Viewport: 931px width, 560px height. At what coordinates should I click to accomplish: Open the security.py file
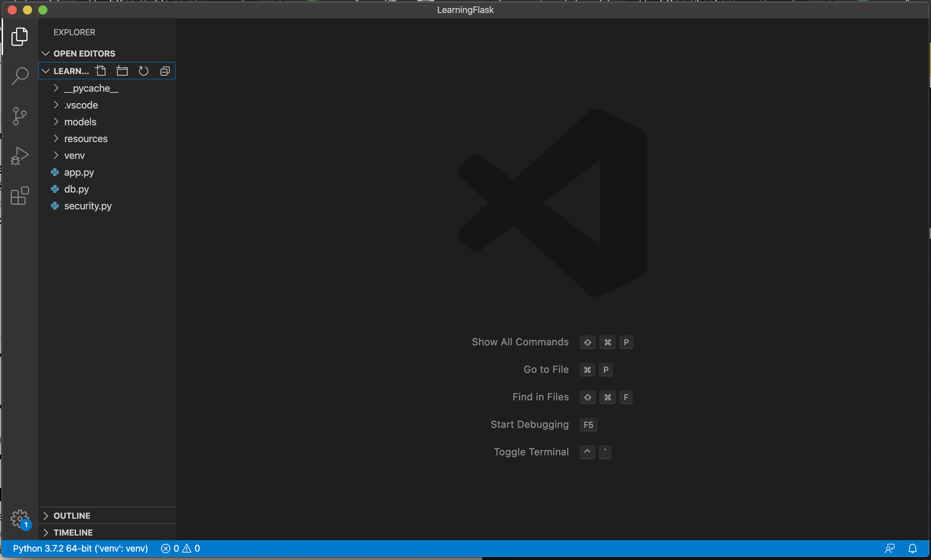tap(88, 206)
